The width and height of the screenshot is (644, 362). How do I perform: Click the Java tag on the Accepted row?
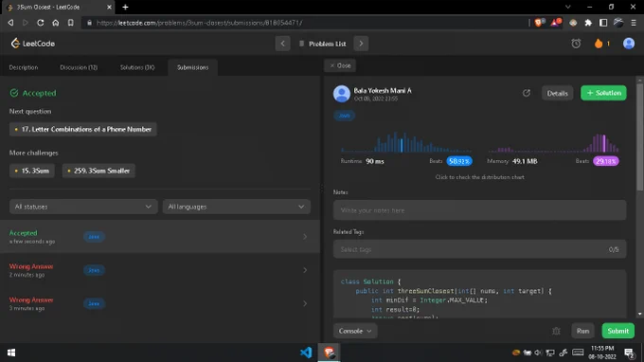tap(94, 237)
